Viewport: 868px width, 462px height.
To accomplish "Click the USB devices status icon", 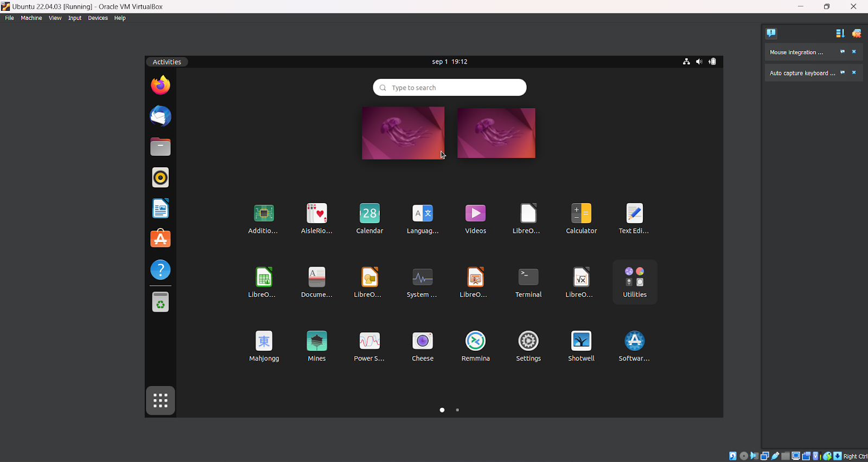I will click(775, 456).
